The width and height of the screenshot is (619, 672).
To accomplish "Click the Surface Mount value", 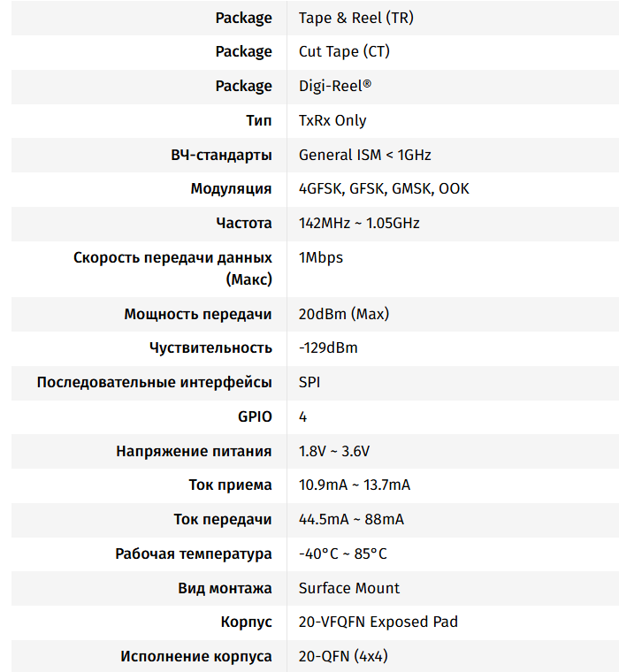I will click(x=349, y=588).
